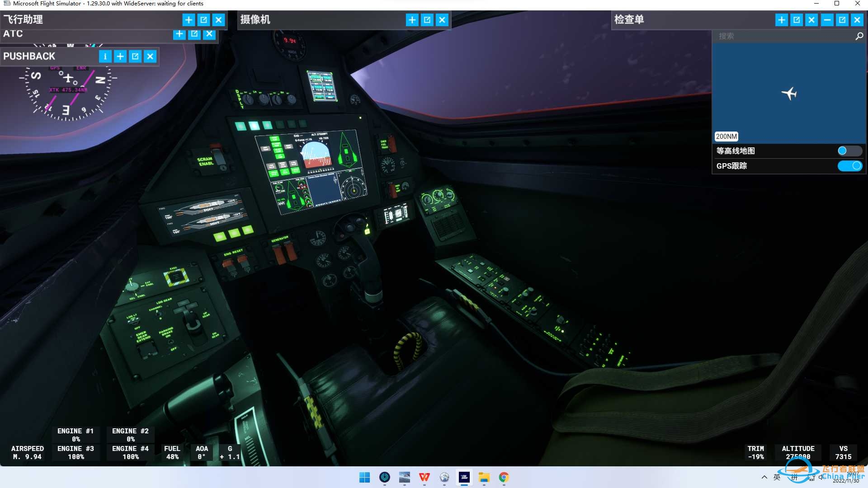Image resolution: width=868 pixels, height=488 pixels.
Task: Expand the PUSHBACK panel with its plus icon
Action: [x=120, y=56]
